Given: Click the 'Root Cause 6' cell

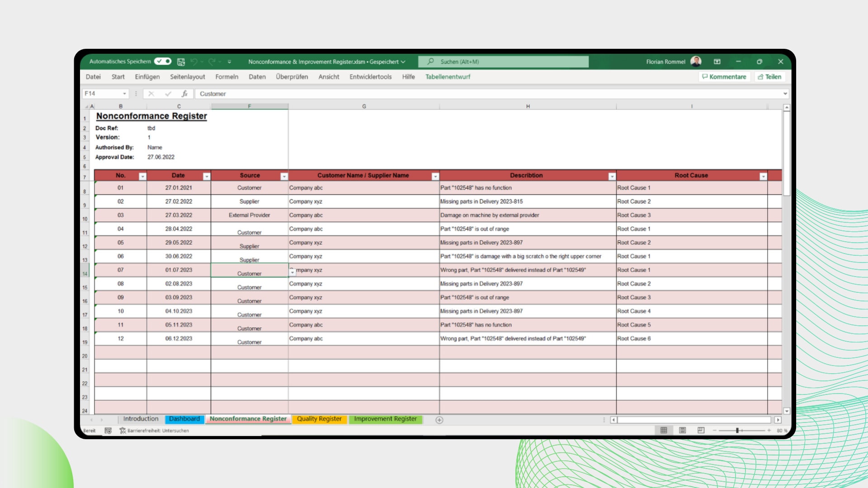Looking at the screenshot, I should 692,339.
